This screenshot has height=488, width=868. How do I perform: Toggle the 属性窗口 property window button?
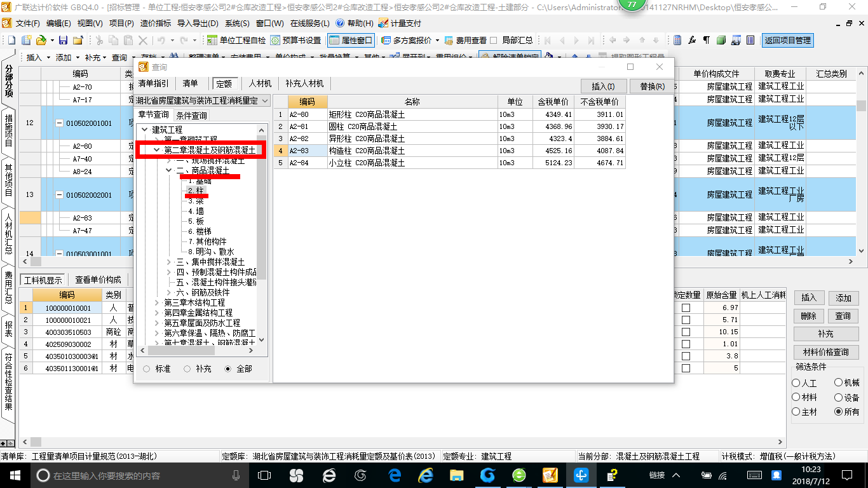351,40
